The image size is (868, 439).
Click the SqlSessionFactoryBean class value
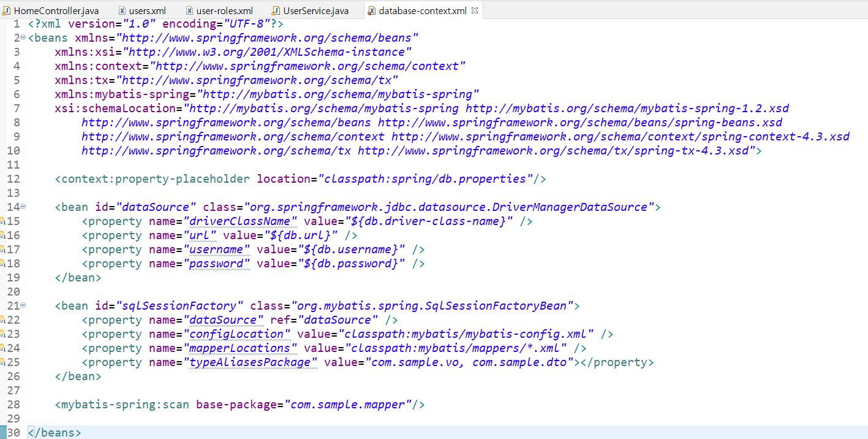point(432,306)
